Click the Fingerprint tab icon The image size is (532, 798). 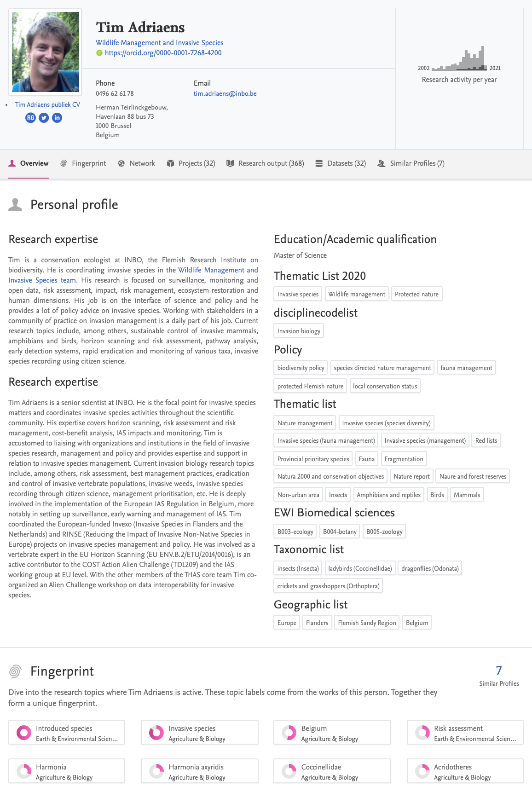click(x=64, y=163)
